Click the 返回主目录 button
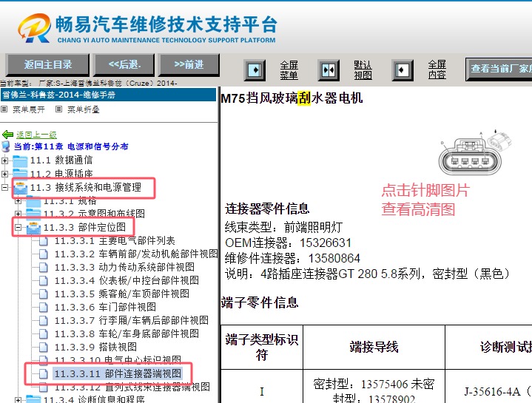 pos(47,65)
